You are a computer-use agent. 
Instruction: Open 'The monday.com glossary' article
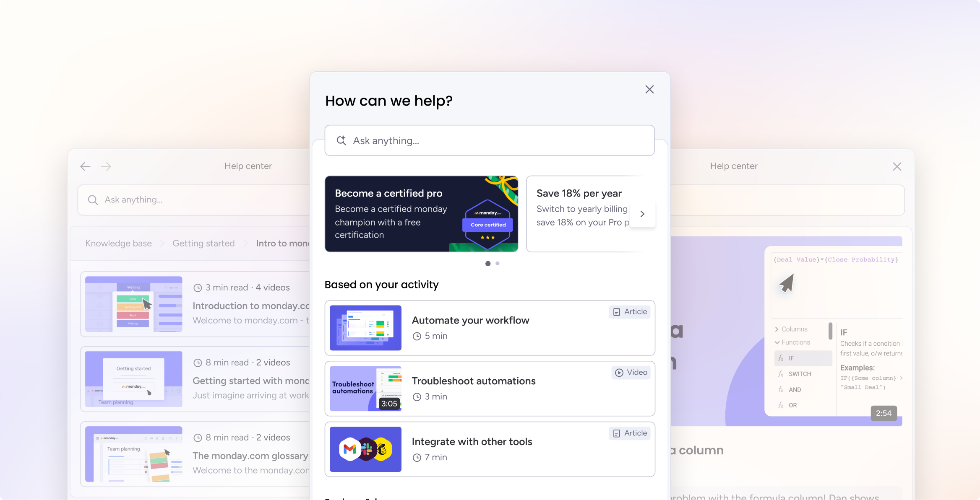pos(195,454)
